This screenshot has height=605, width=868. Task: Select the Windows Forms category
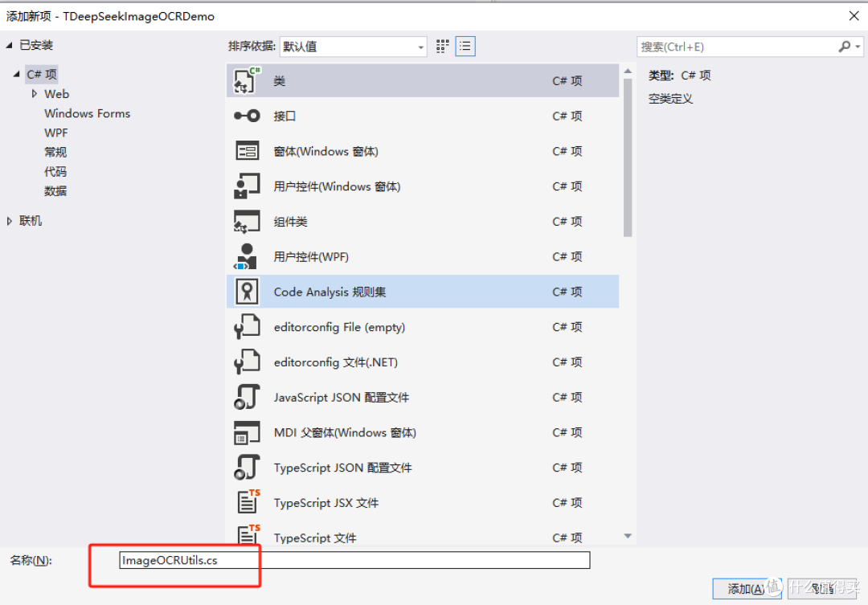coord(87,113)
